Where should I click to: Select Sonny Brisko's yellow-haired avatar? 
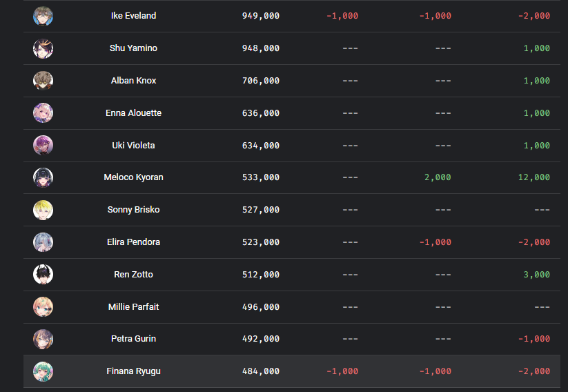pos(43,210)
